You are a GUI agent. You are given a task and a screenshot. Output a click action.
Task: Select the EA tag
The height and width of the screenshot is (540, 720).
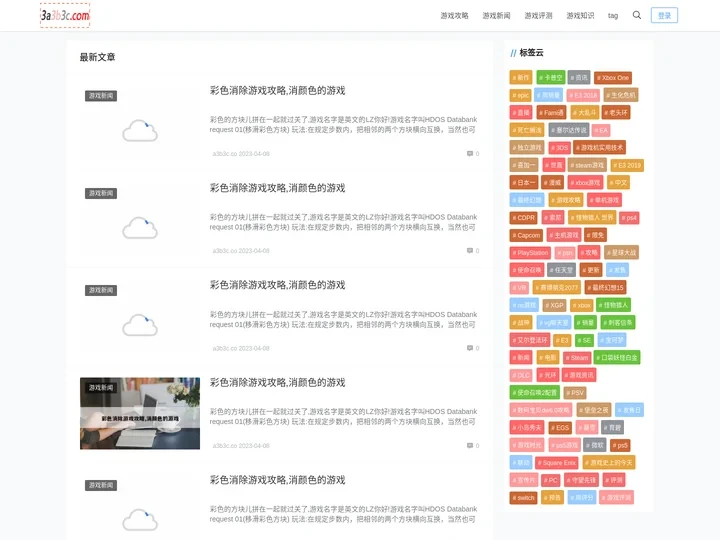point(601,130)
